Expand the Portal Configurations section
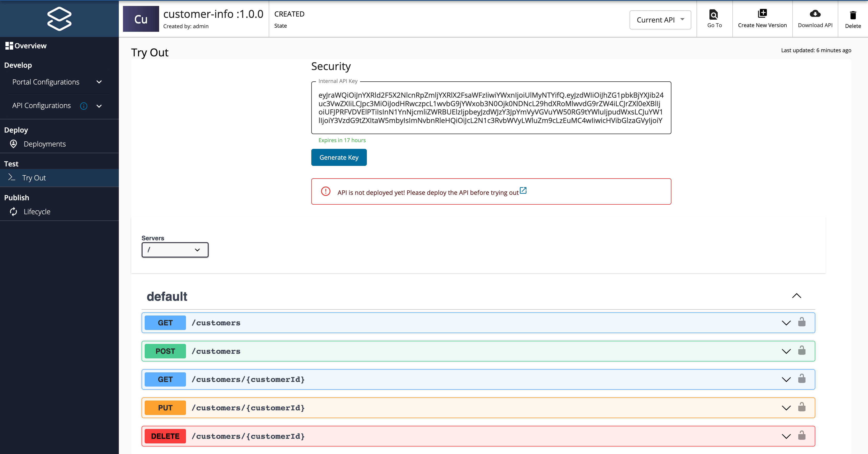The image size is (868, 454). click(99, 82)
